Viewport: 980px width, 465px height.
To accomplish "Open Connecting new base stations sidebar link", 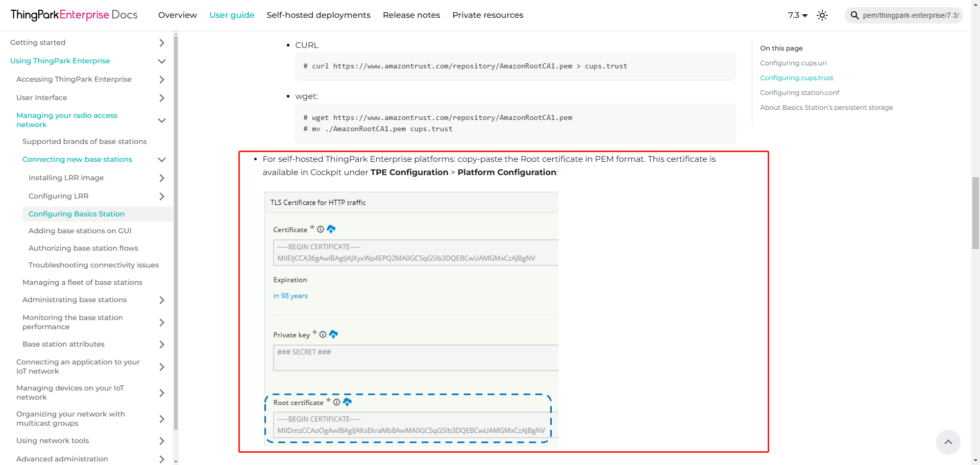I will click(x=77, y=159).
